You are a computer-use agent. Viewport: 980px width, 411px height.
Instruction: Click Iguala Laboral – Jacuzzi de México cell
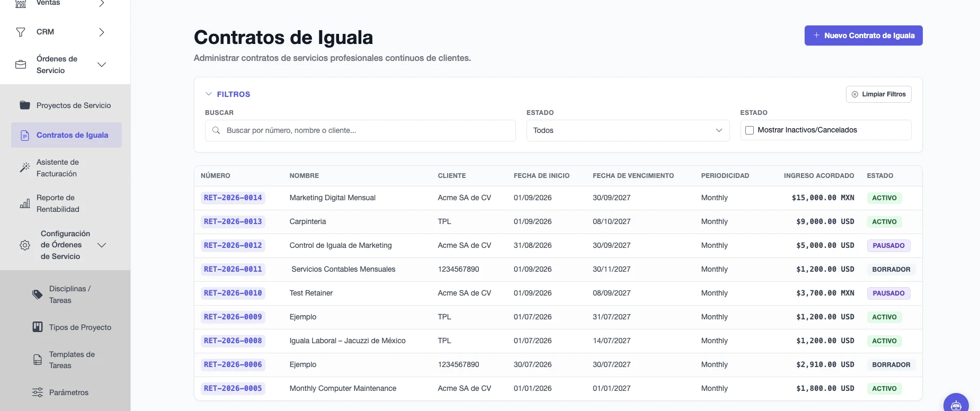click(348, 341)
